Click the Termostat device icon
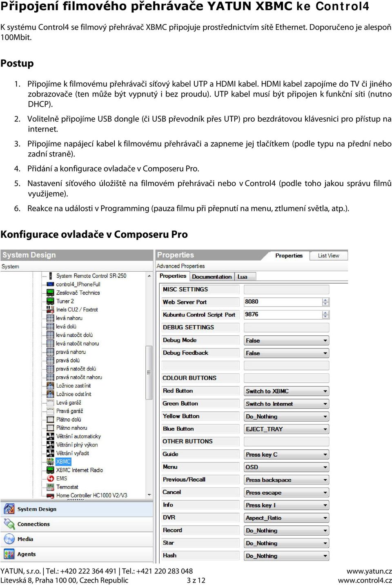The image size is (392, 585). [50, 487]
